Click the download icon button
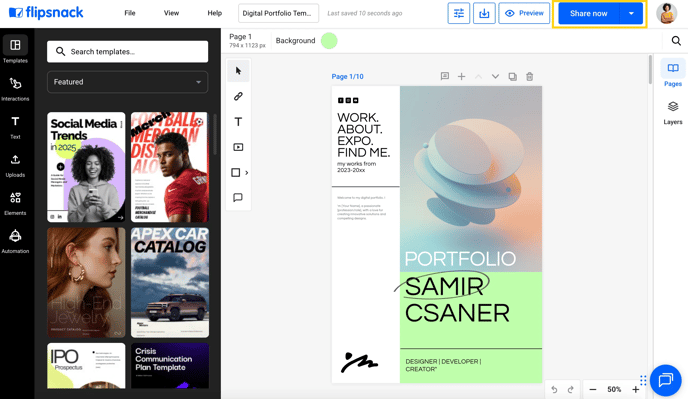 tap(484, 13)
